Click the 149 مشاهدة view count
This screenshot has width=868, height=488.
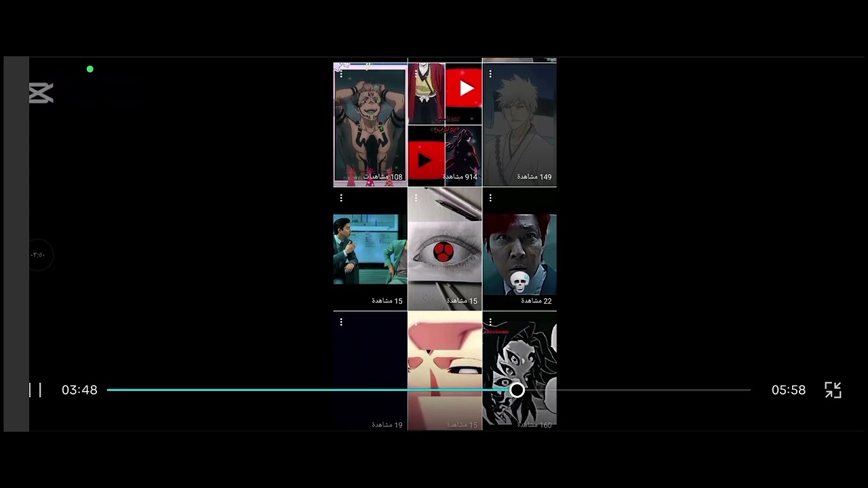tap(534, 177)
